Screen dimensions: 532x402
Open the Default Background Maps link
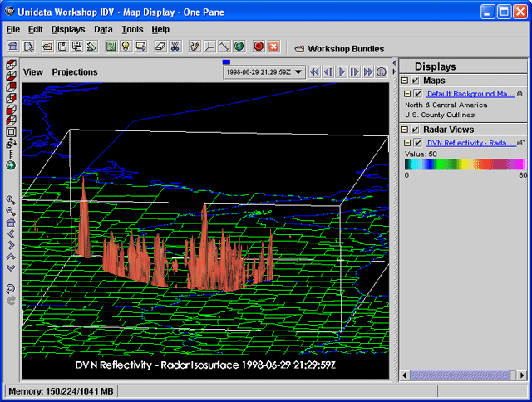(470, 95)
